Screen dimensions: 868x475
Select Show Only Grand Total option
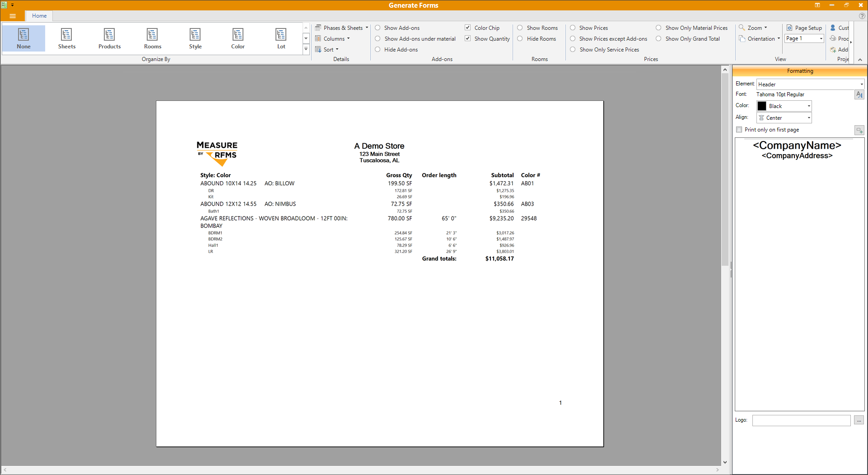[x=658, y=39]
